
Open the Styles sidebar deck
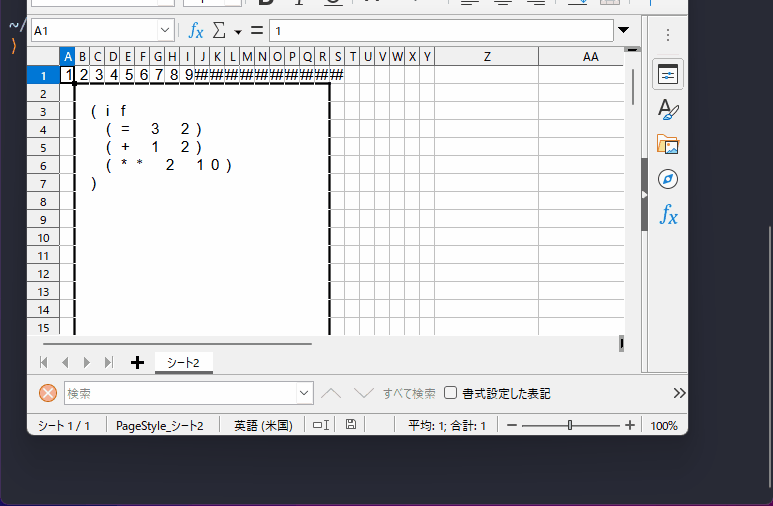[x=668, y=109]
